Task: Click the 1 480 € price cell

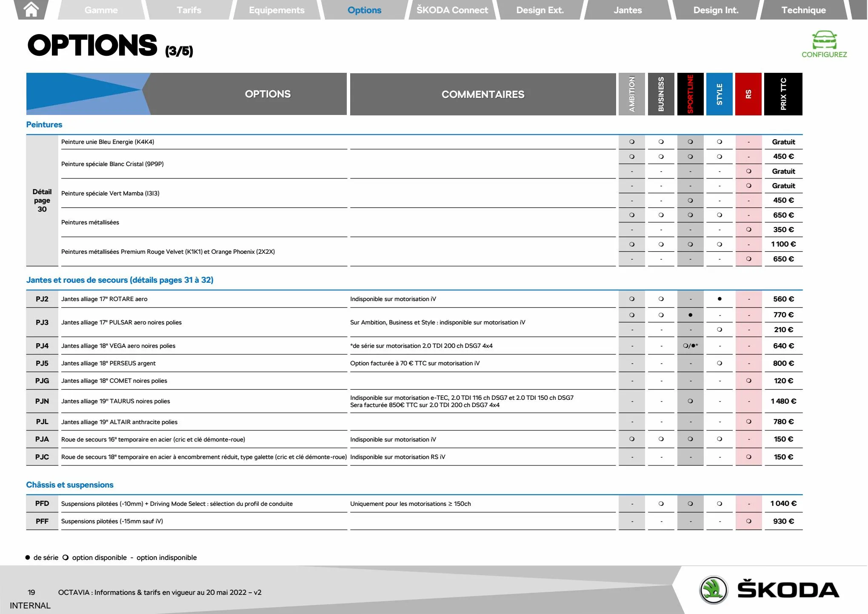Action: click(783, 401)
